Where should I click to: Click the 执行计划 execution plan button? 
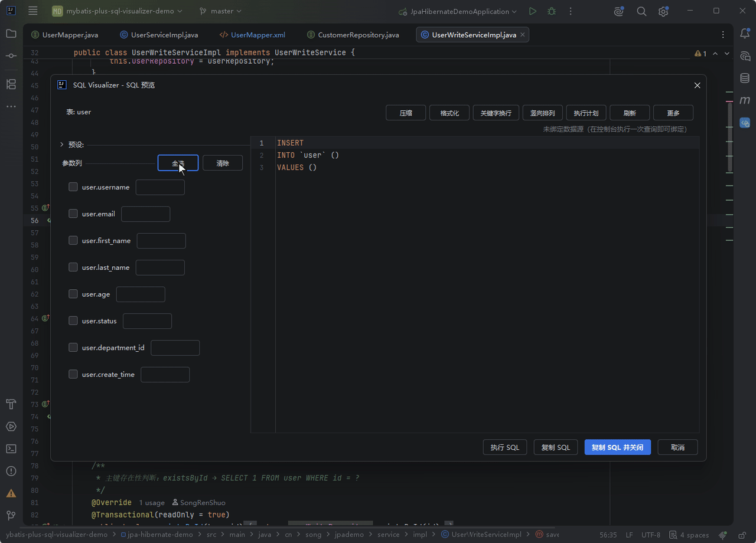tap(586, 113)
